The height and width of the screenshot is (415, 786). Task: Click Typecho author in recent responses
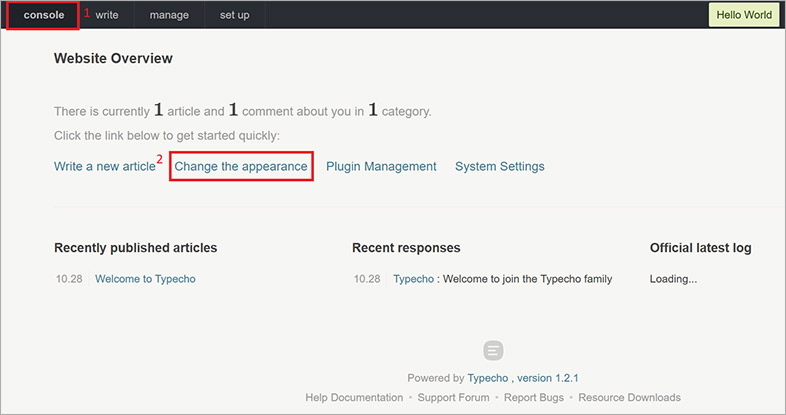(x=414, y=279)
